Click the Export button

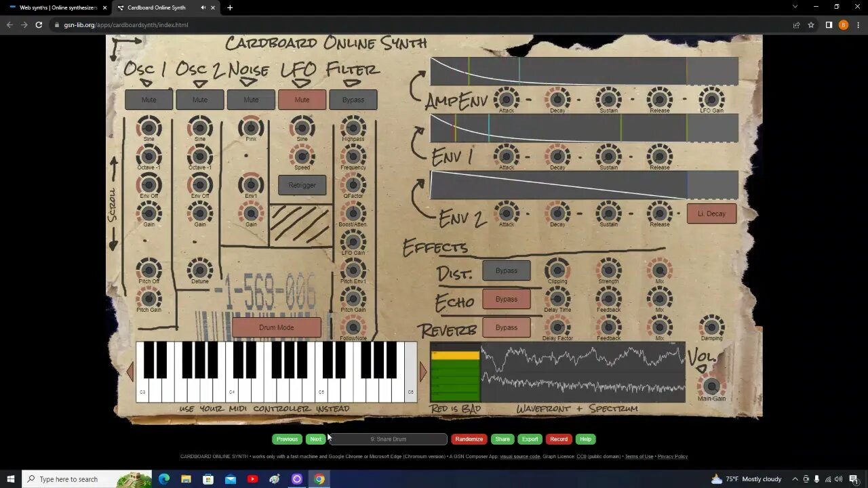530,439
